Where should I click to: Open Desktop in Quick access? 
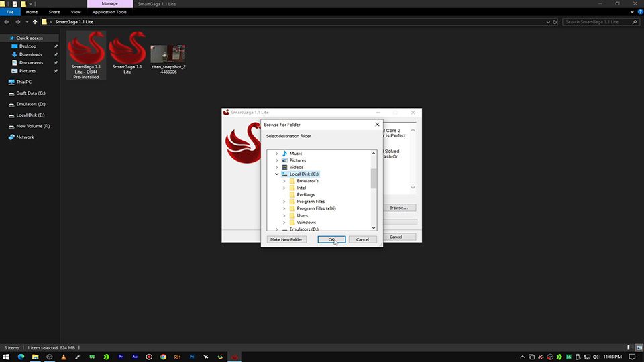point(28,46)
